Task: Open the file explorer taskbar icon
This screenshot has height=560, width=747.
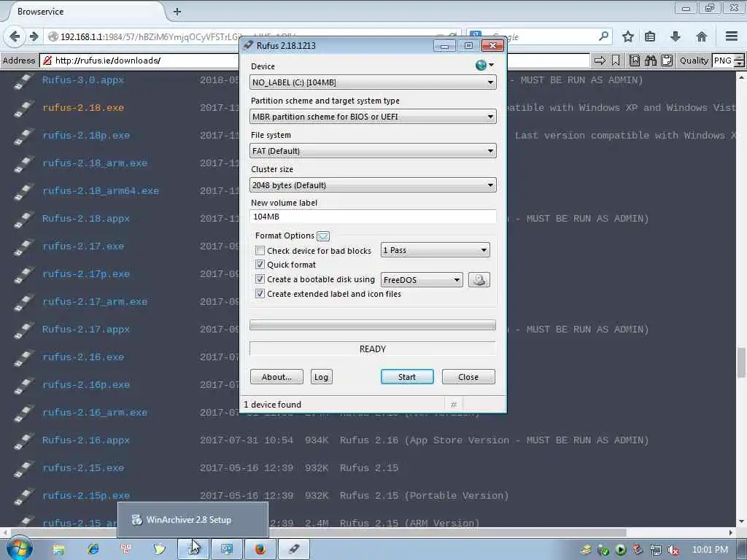Action: pyautogui.click(x=58, y=550)
